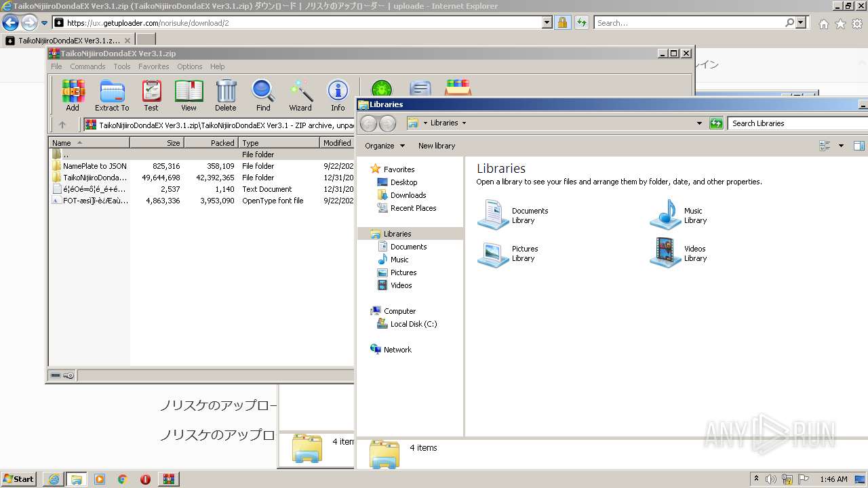868x488 pixels.
Task: Click the IE security lock icon
Action: 562,22
